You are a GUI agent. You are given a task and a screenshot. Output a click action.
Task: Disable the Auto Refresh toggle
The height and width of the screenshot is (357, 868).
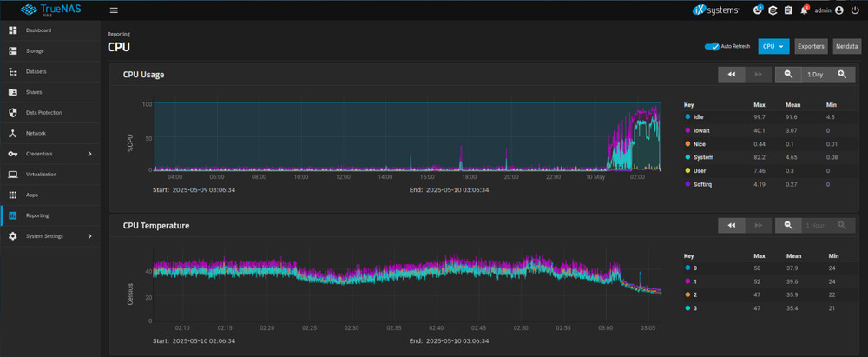click(x=712, y=47)
